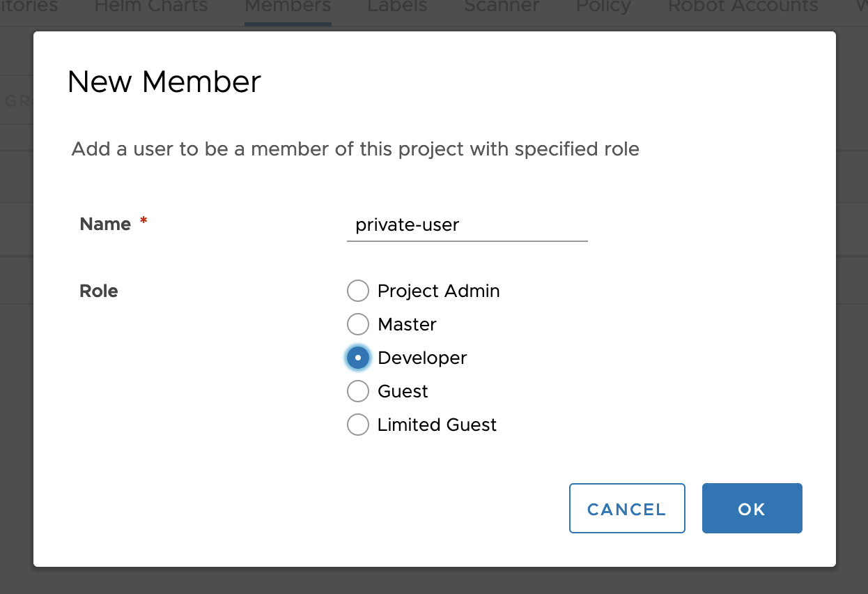Click the New Member dialog heading
The height and width of the screenshot is (594, 868).
[x=164, y=82]
